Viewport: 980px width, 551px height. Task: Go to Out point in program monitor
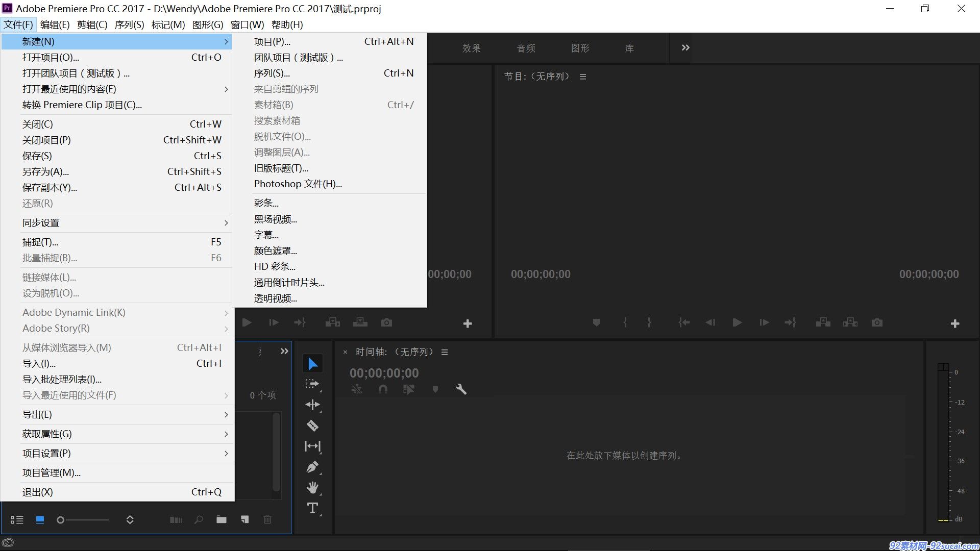pos(791,322)
